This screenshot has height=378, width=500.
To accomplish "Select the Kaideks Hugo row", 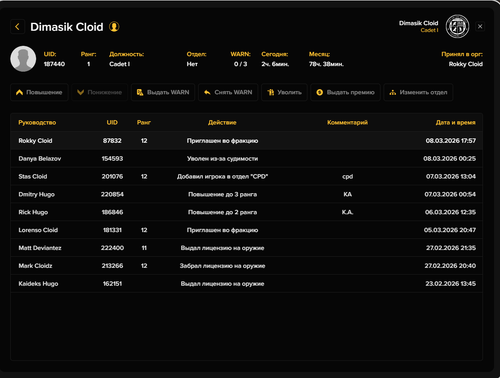I will pyautogui.click(x=247, y=284).
